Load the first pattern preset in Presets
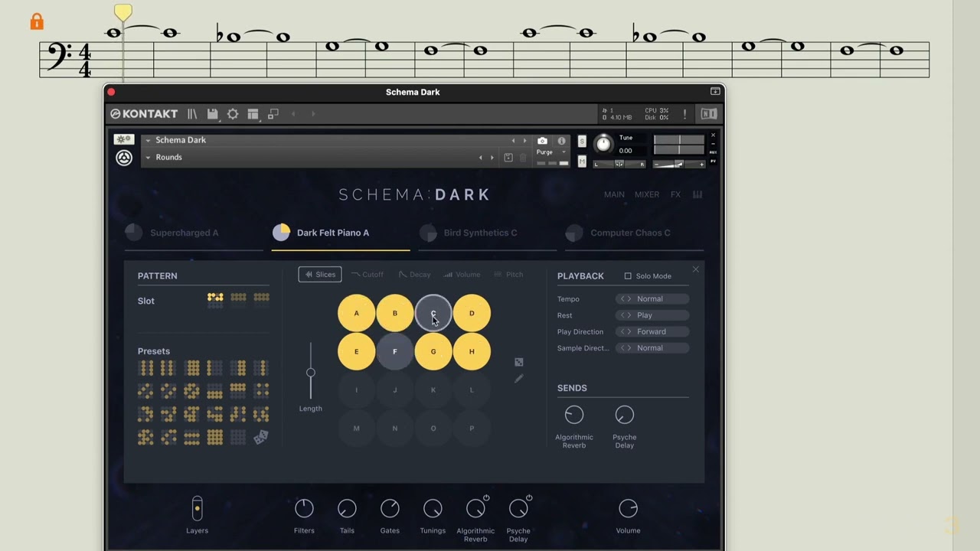 tap(145, 368)
